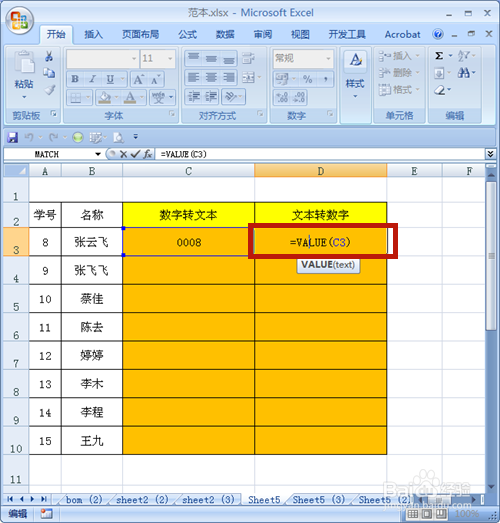This screenshot has height=523, width=500.
Task: Switch to the 视图 ribbon tab
Action: click(x=300, y=34)
